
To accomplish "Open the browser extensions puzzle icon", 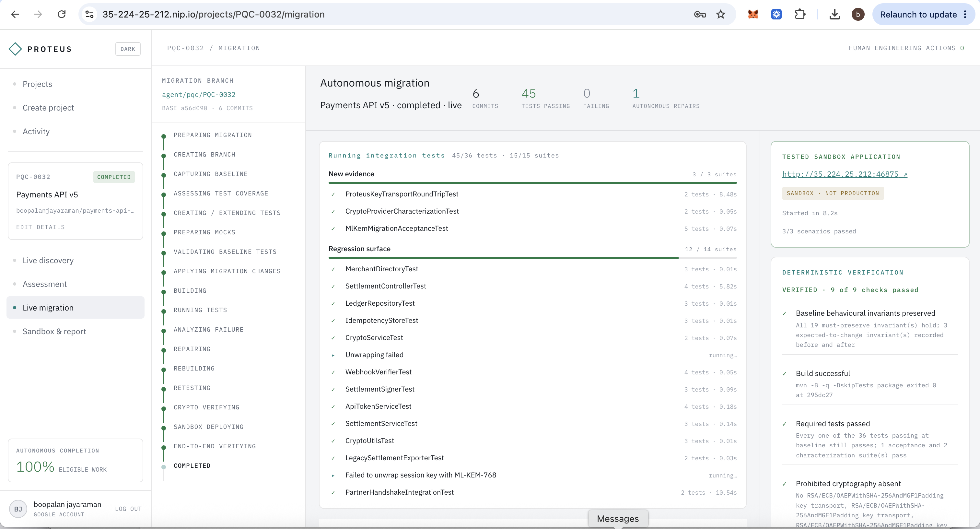I will [800, 15].
